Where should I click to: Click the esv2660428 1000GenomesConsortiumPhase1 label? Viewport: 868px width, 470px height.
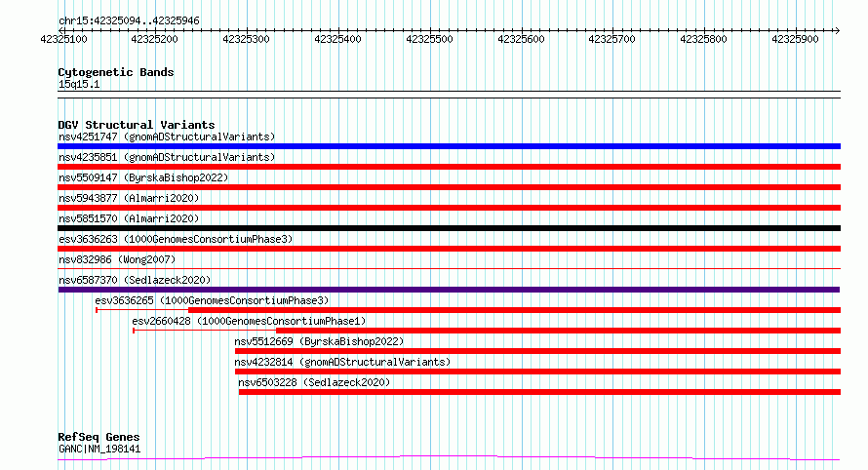click(249, 321)
